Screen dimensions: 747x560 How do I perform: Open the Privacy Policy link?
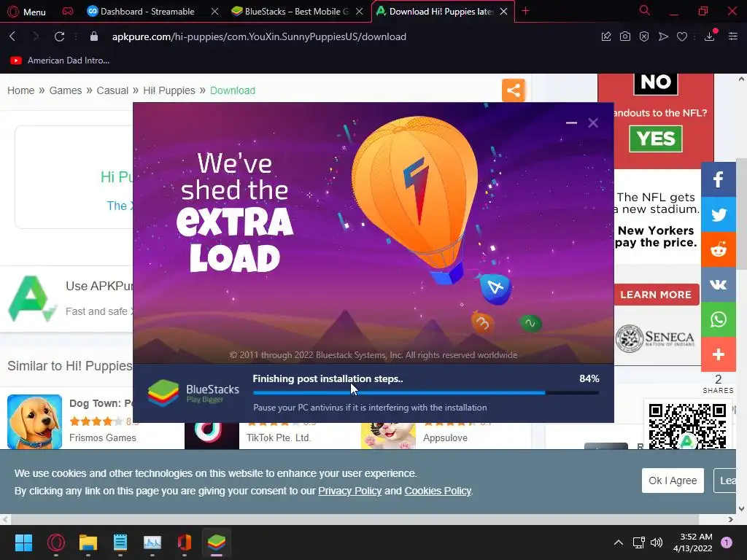349,491
